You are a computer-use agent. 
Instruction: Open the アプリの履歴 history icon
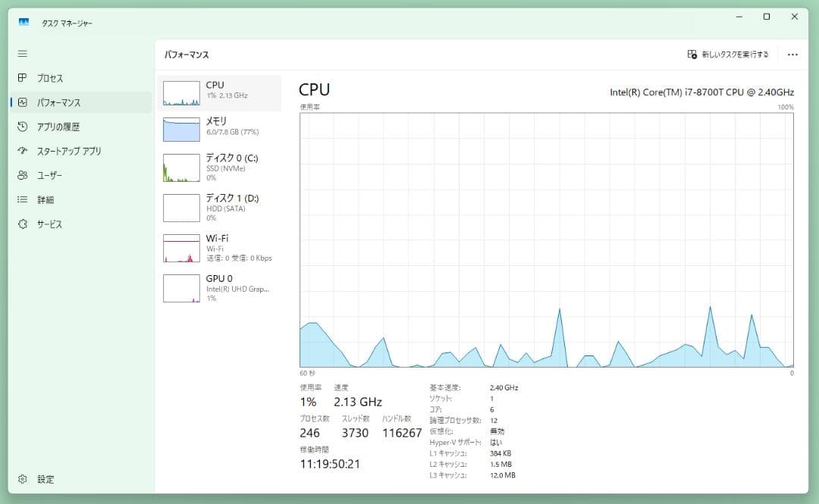(x=23, y=127)
